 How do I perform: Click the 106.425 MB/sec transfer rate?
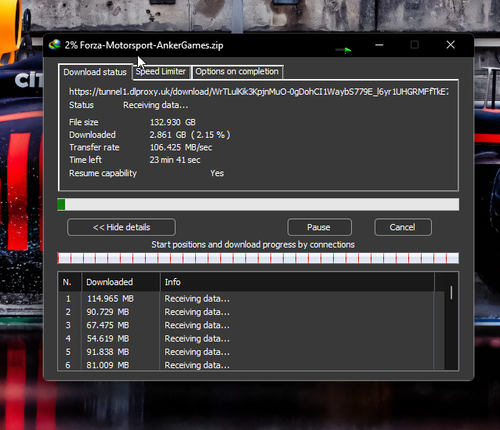coord(181,147)
